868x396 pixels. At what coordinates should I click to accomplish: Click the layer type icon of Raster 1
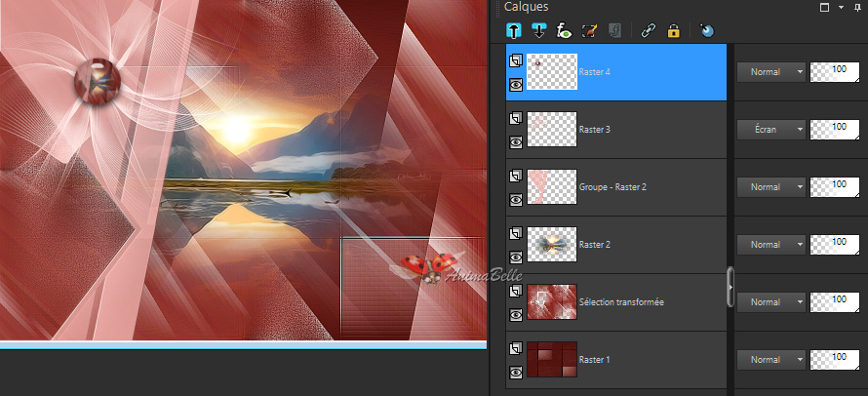(x=516, y=348)
